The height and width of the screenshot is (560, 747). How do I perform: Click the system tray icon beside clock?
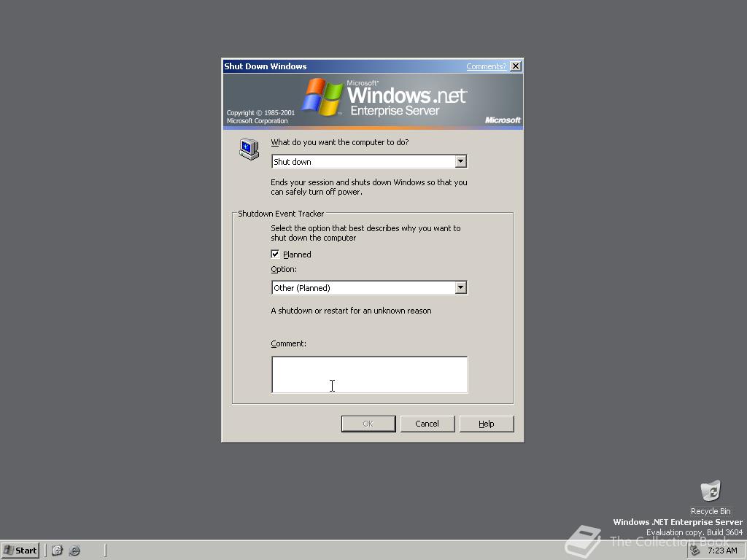coord(694,551)
